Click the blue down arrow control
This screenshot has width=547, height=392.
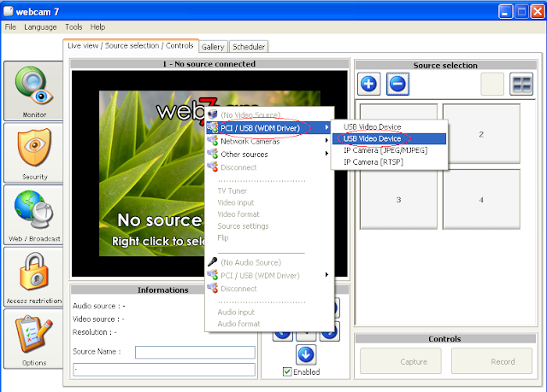[x=306, y=354]
